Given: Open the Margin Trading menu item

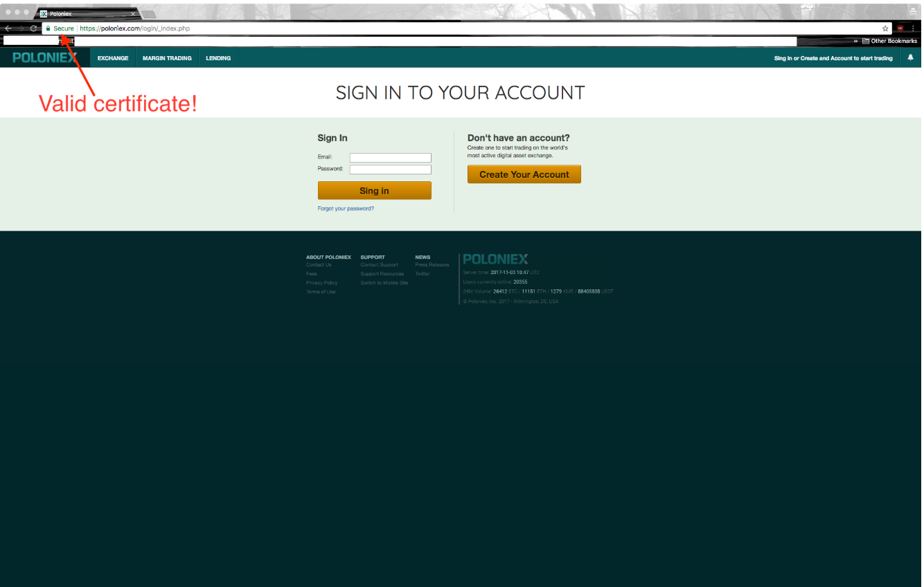Looking at the screenshot, I should [167, 58].
